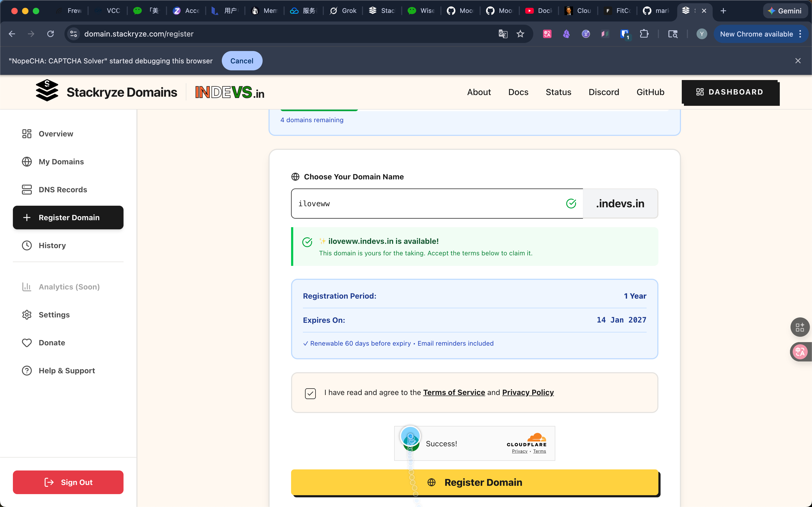Open Help & Support
This screenshot has width=812, height=507.
pos(67,371)
